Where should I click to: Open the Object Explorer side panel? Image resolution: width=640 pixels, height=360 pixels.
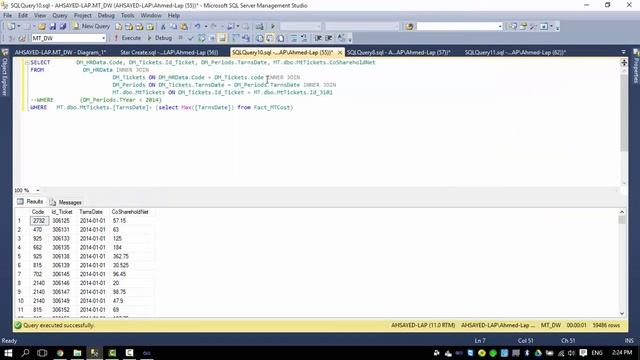point(5,73)
